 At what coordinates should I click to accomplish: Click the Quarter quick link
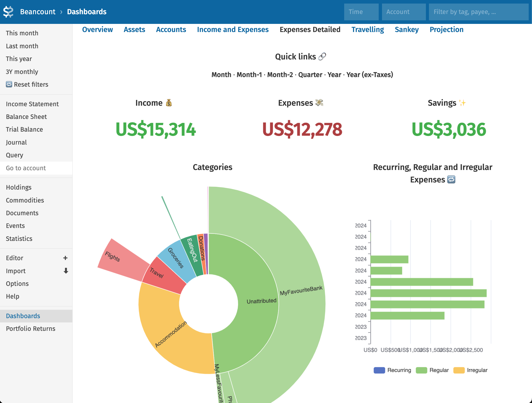310,75
